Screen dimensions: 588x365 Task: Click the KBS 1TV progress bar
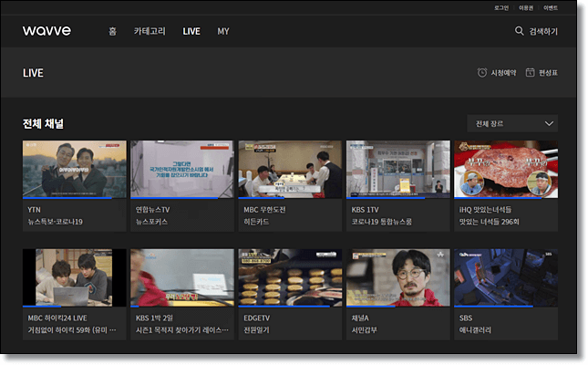[x=397, y=198]
